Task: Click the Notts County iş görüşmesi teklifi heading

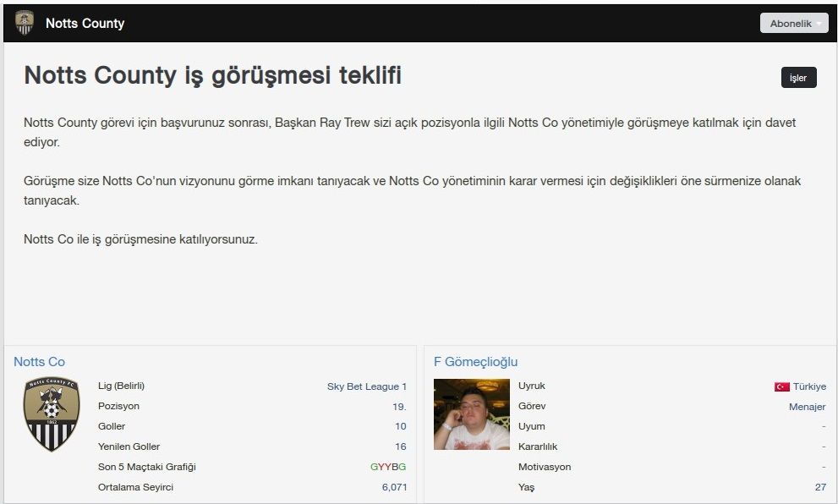Action: (x=213, y=75)
